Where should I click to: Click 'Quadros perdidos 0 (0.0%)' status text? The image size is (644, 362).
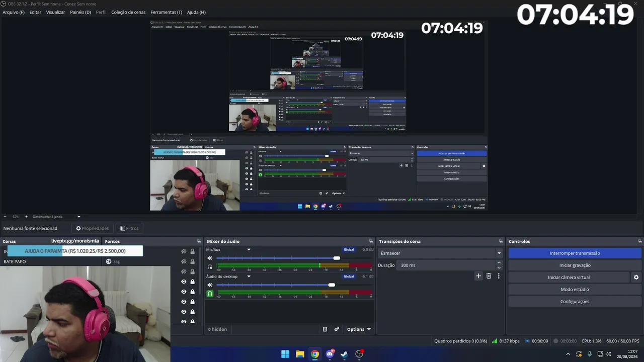(460, 341)
